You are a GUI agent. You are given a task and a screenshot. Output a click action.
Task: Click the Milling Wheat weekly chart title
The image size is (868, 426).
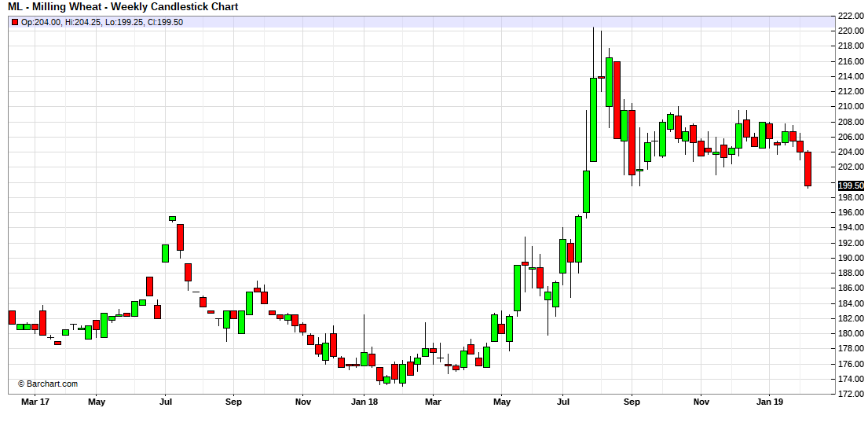click(x=123, y=7)
